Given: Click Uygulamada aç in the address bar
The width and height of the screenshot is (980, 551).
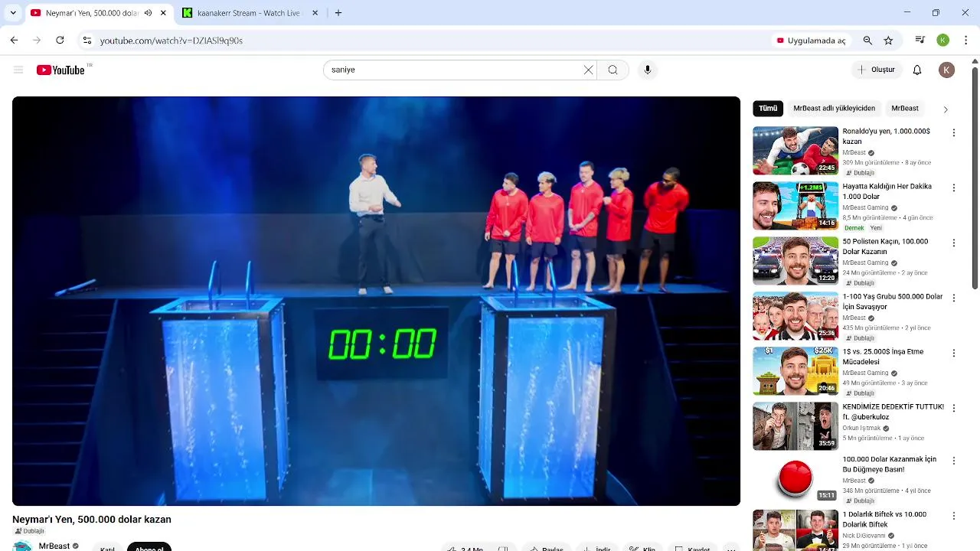Looking at the screenshot, I should (811, 41).
